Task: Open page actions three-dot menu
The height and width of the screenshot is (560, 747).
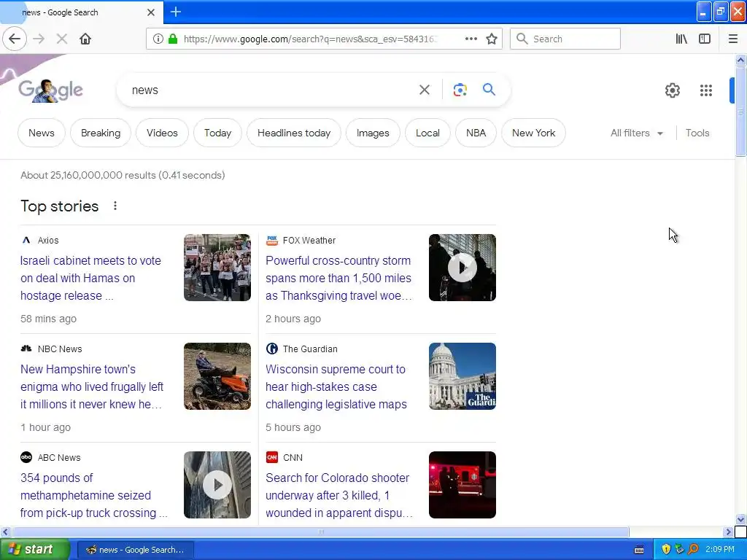Action: point(471,39)
